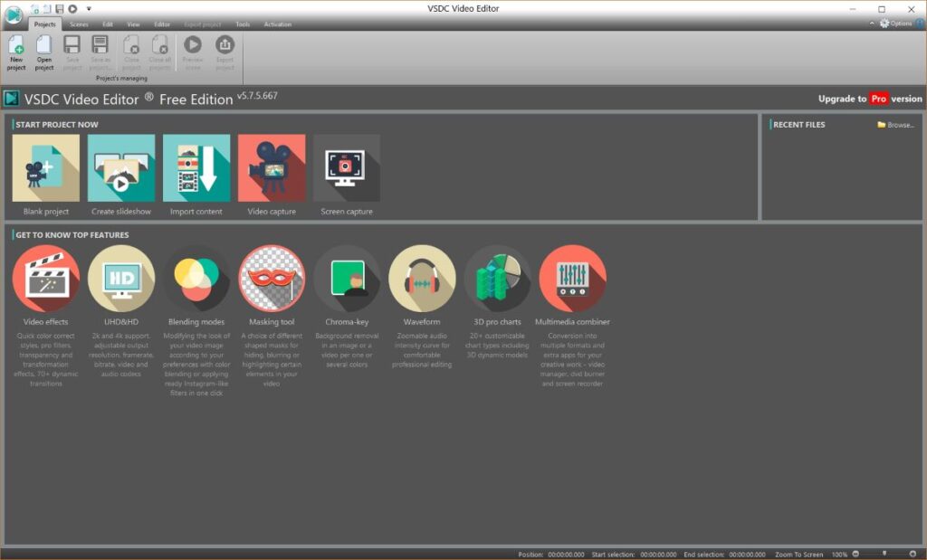The height and width of the screenshot is (560, 927).
Task: Click Zoom To Screen in status bar
Action: (x=799, y=555)
